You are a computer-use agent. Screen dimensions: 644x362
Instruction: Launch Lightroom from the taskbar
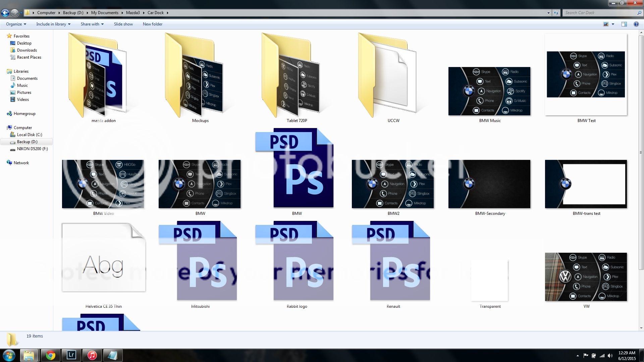tap(71, 355)
